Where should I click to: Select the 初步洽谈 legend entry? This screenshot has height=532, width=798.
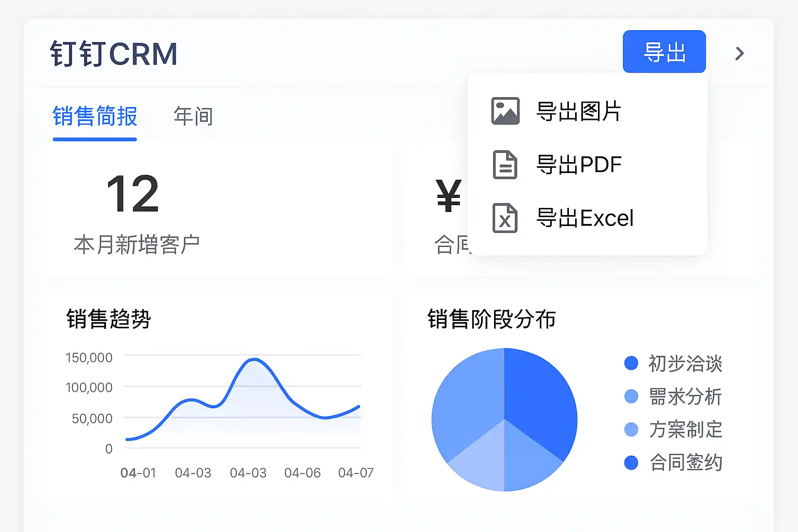click(673, 364)
